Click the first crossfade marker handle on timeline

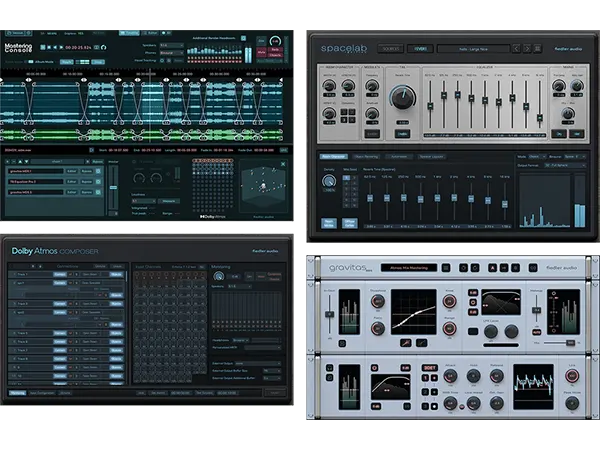tap(28, 80)
